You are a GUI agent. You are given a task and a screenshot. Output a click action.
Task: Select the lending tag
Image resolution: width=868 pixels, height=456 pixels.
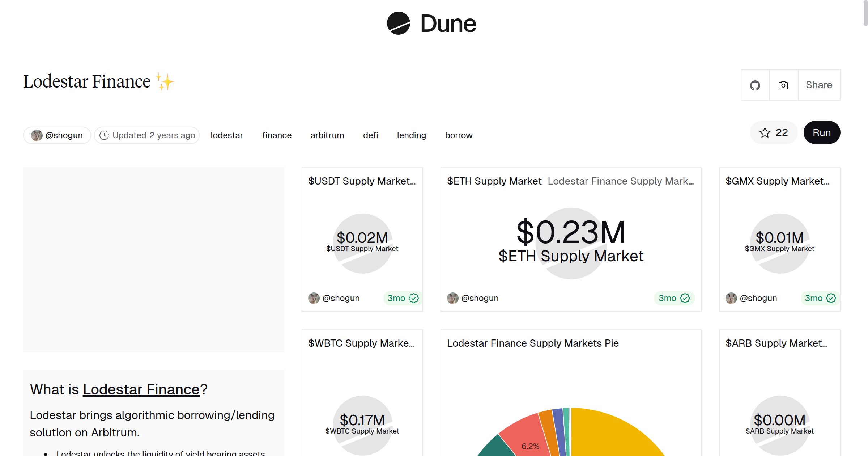(411, 135)
